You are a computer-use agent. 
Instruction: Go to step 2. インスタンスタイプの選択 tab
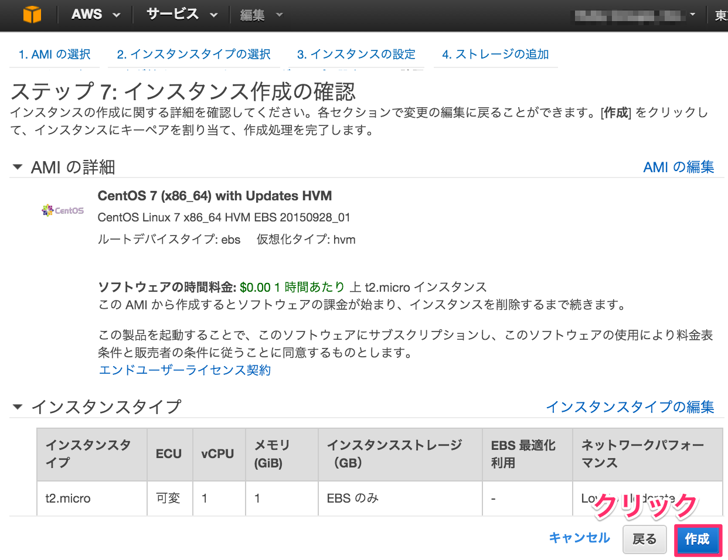click(x=193, y=54)
